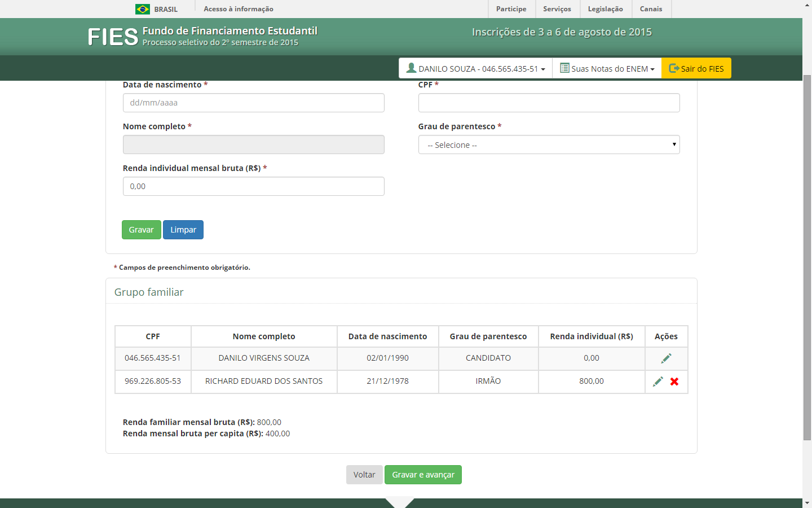Image resolution: width=812 pixels, height=508 pixels.
Task: Click the exit icon in Sair do FIES
Action: click(674, 68)
